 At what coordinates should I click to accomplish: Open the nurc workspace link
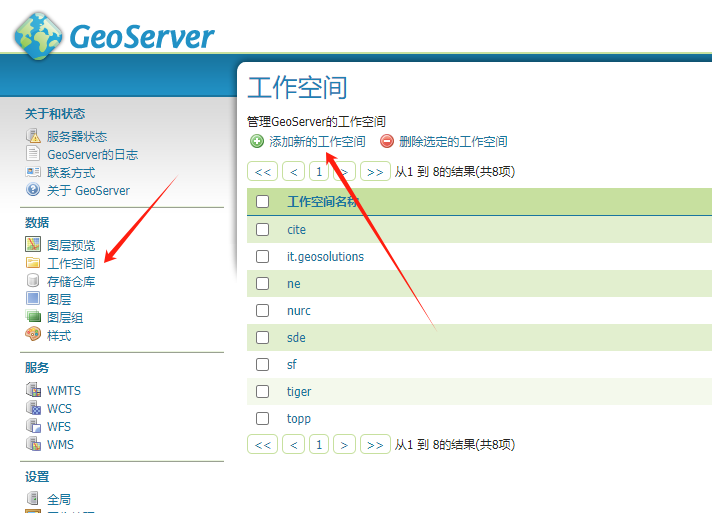tap(299, 311)
